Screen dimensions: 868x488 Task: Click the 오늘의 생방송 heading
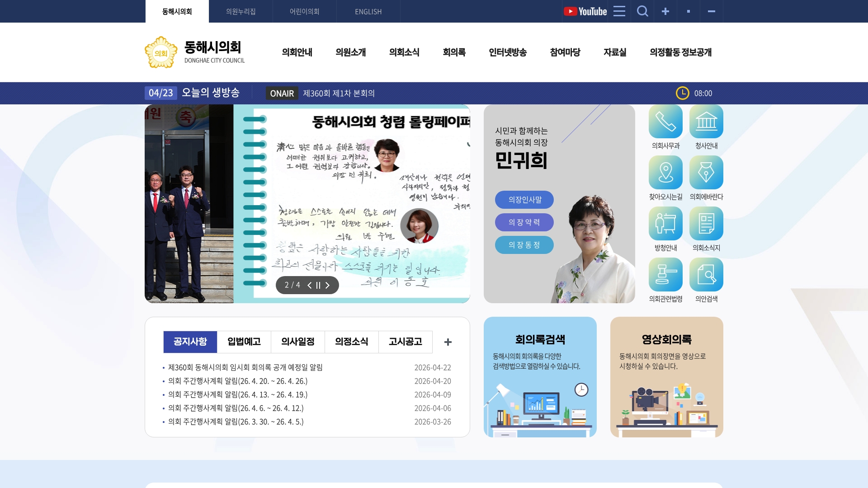(x=211, y=93)
